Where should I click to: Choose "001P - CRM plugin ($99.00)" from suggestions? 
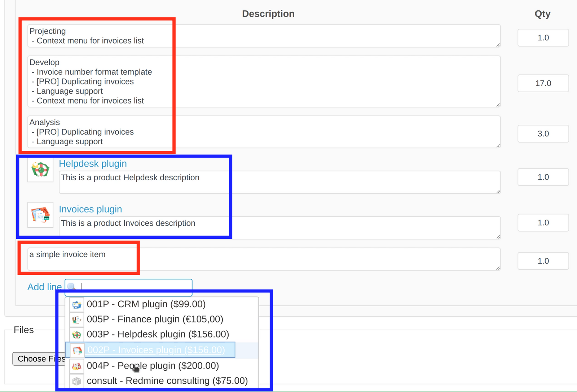[146, 304]
